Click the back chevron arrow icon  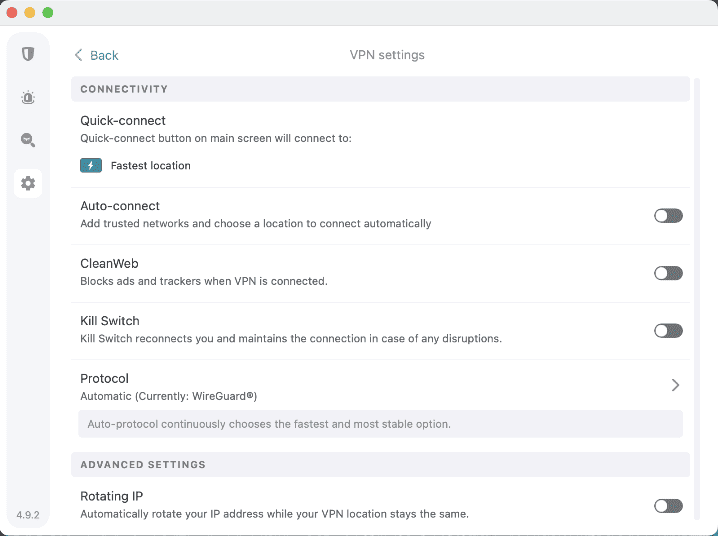79,55
